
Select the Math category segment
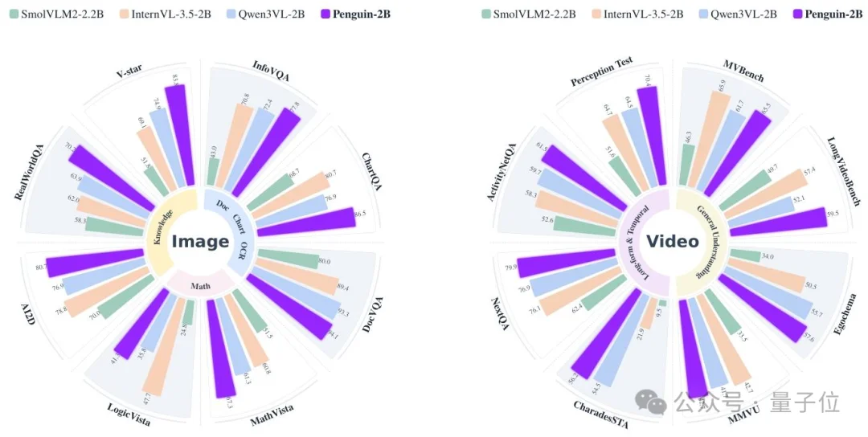pos(200,285)
